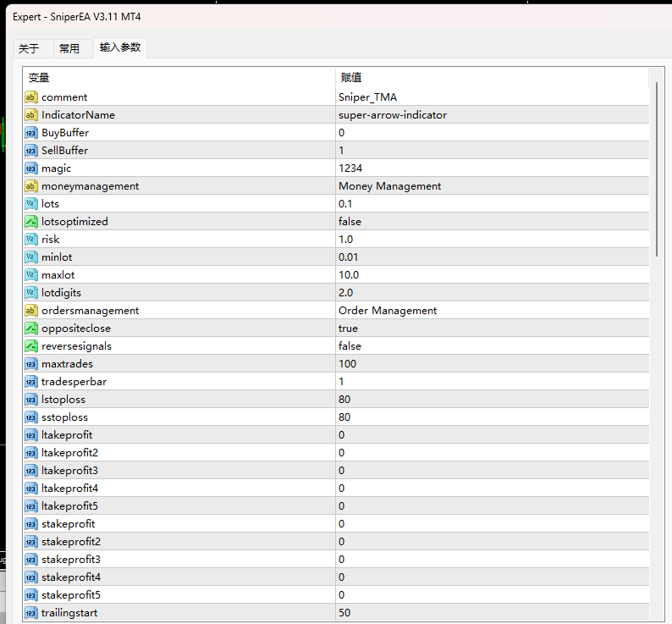Screen dimensions: 672x624
Task: Click the string icon beside moneymanagement
Action: coord(30,186)
